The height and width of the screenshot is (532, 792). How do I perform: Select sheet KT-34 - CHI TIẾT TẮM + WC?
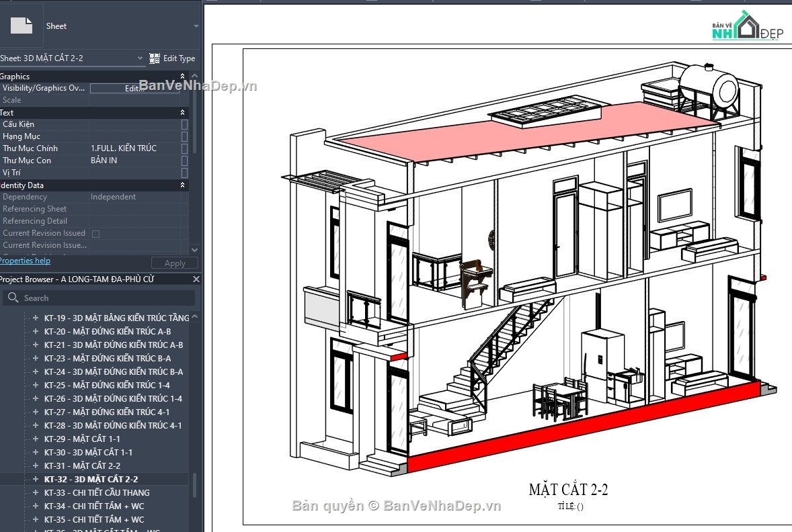94,506
